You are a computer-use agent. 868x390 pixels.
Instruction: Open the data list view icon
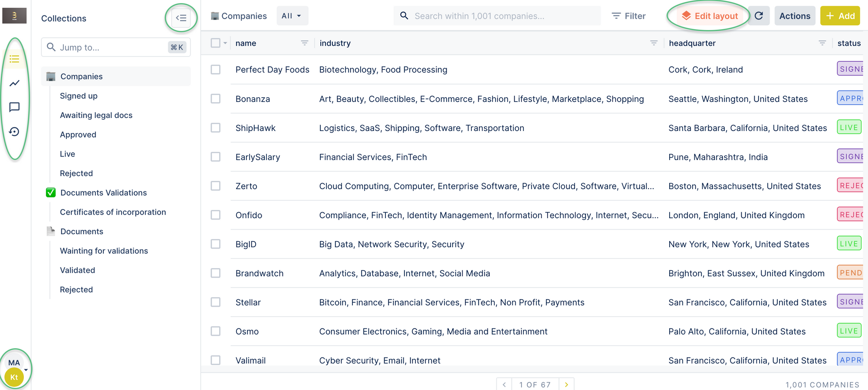(x=14, y=59)
